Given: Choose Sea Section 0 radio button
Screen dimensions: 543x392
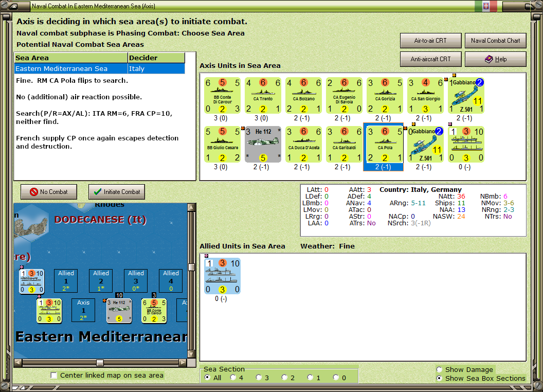Looking at the screenshot, I should 336,378.
